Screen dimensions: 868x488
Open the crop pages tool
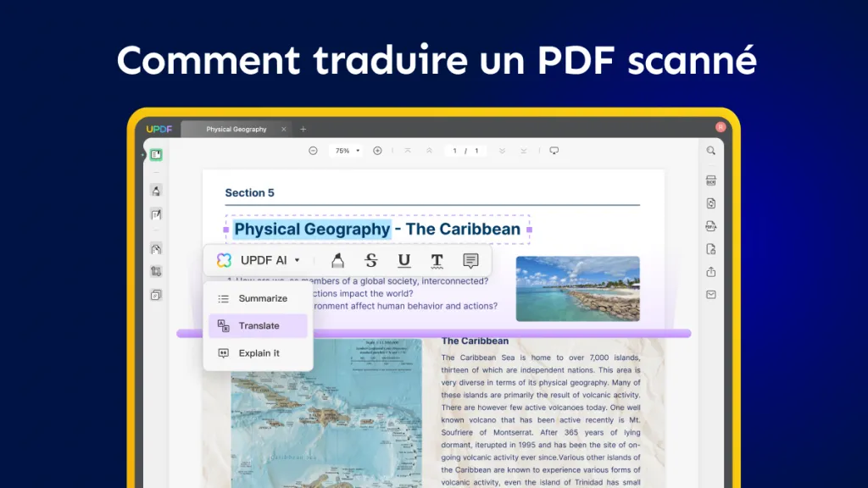coord(156,272)
